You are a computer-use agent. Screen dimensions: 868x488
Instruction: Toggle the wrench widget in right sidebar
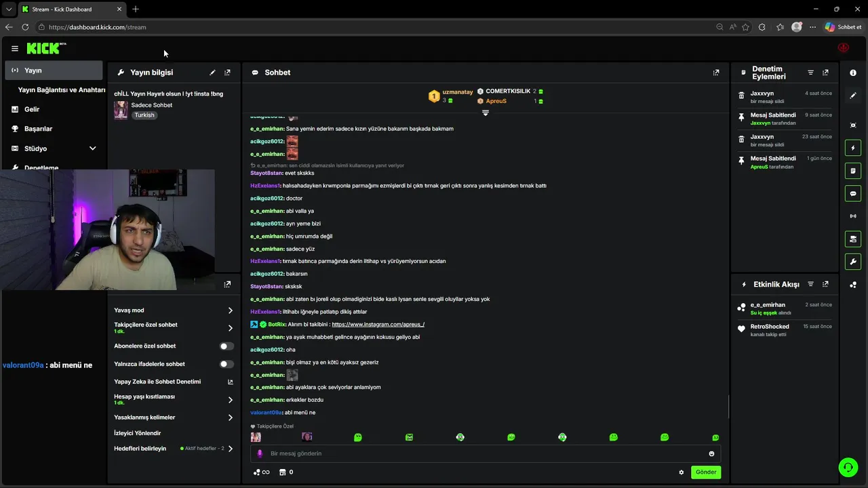[853, 262]
